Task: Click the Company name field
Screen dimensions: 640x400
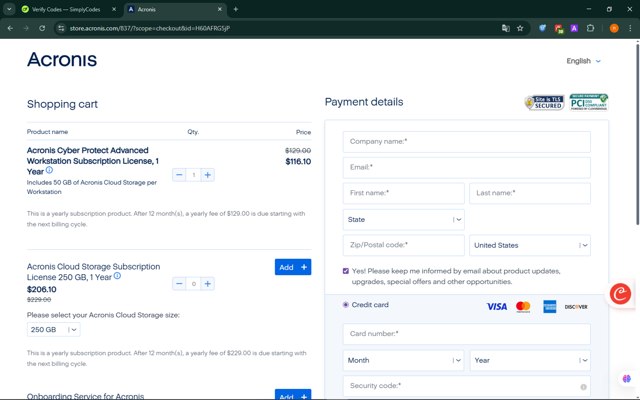Action: (x=467, y=142)
